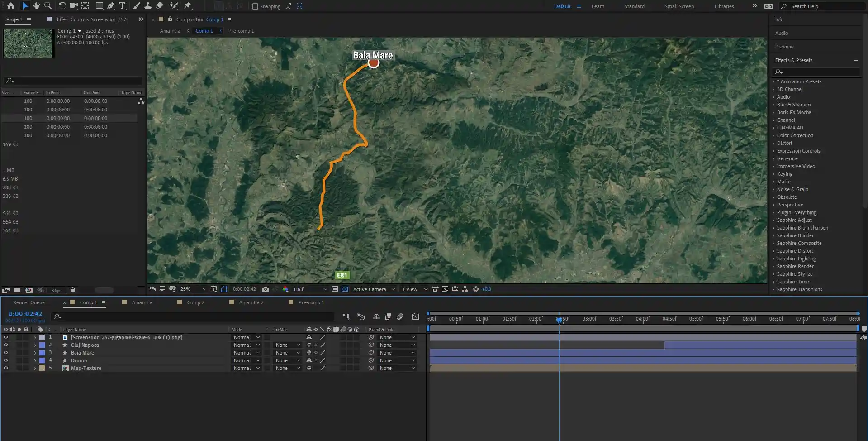The height and width of the screenshot is (441, 868).
Task: Select the Pen tool
Action: [111, 6]
